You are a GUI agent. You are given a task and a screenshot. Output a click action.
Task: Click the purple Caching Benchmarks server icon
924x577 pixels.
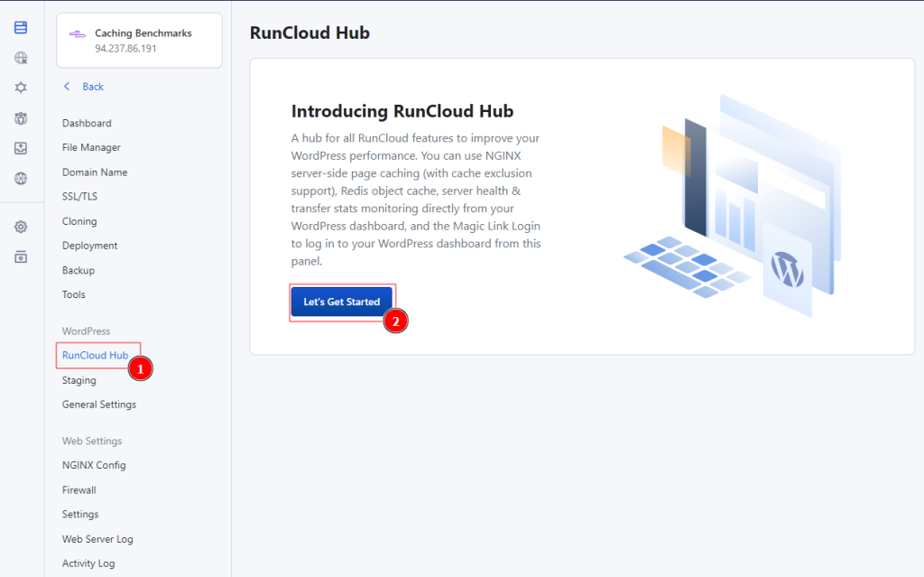pos(78,34)
